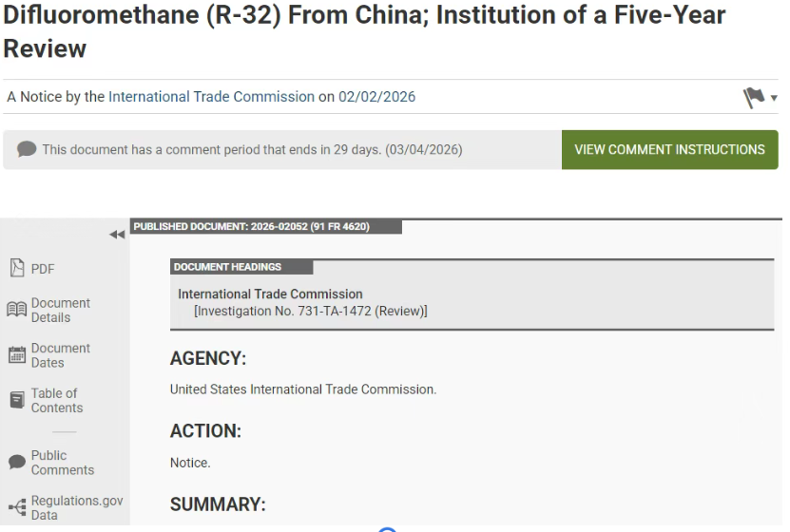
Task: Click the Published Document 2026-02052 header label
Action: tap(252, 226)
